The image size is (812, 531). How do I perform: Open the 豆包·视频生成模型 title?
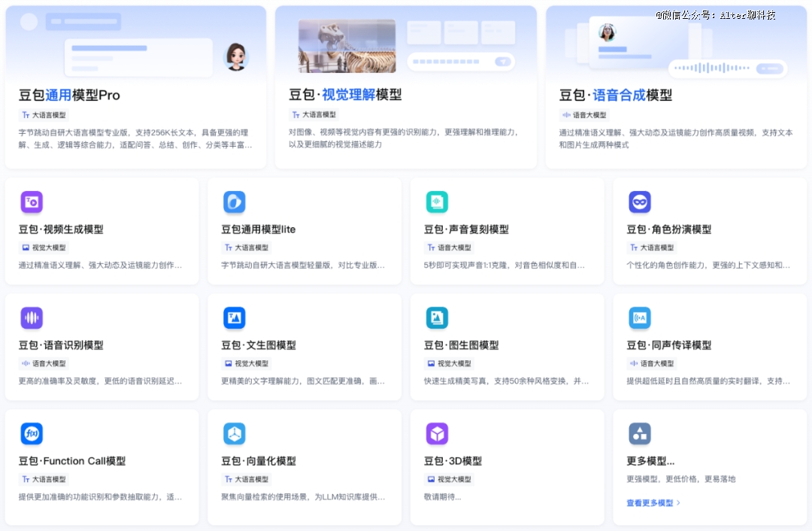click(x=61, y=229)
